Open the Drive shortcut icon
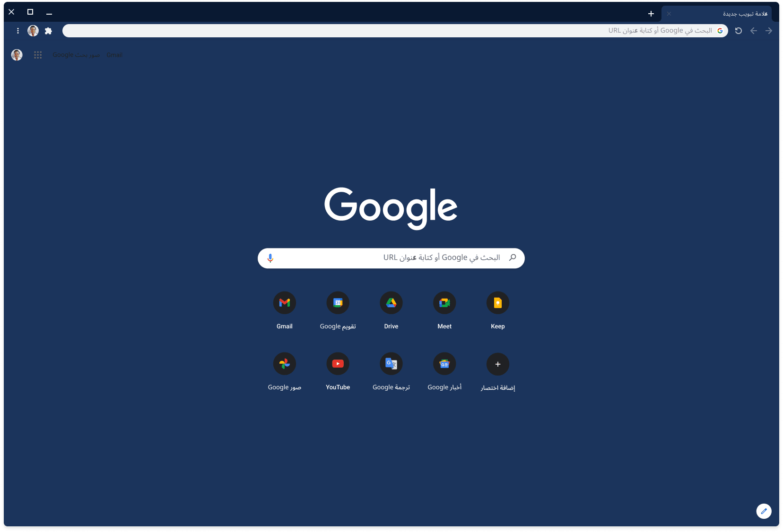The width and height of the screenshot is (783, 532). pyautogui.click(x=391, y=303)
